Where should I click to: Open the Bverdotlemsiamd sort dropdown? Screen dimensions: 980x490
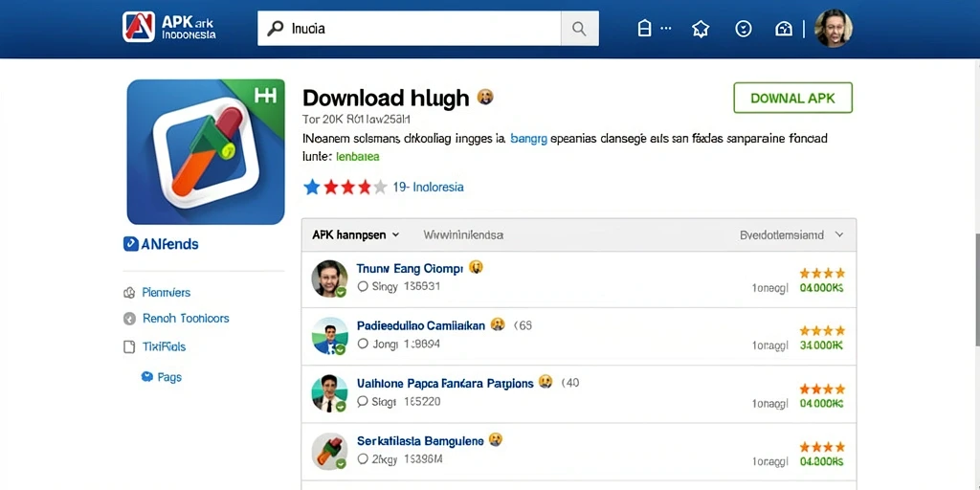791,235
